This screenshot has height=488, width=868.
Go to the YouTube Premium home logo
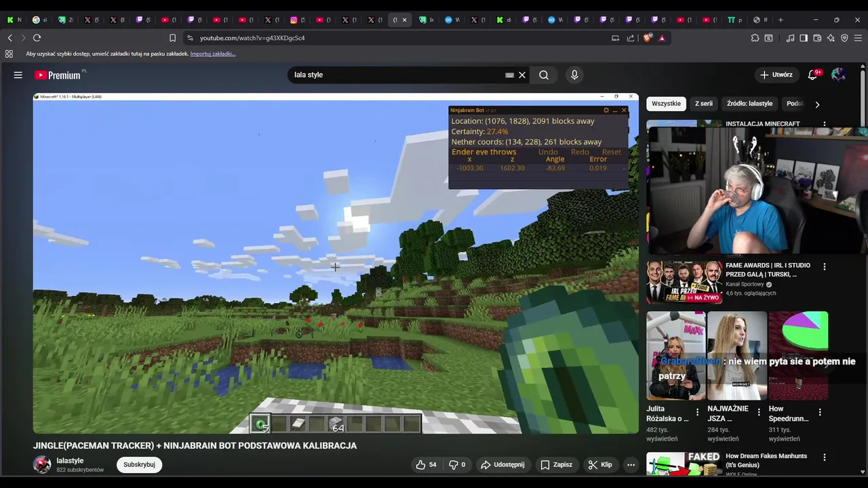coord(58,75)
